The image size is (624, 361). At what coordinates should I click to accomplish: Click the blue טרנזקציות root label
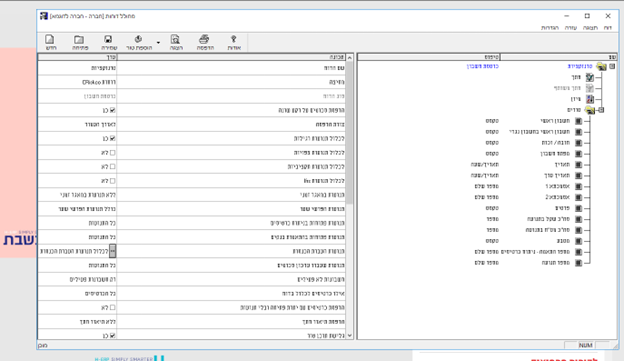tap(580, 66)
